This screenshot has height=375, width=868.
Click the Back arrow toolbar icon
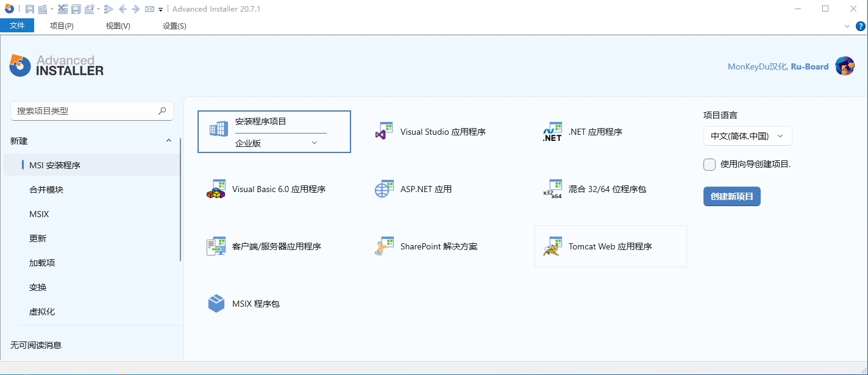[122, 9]
